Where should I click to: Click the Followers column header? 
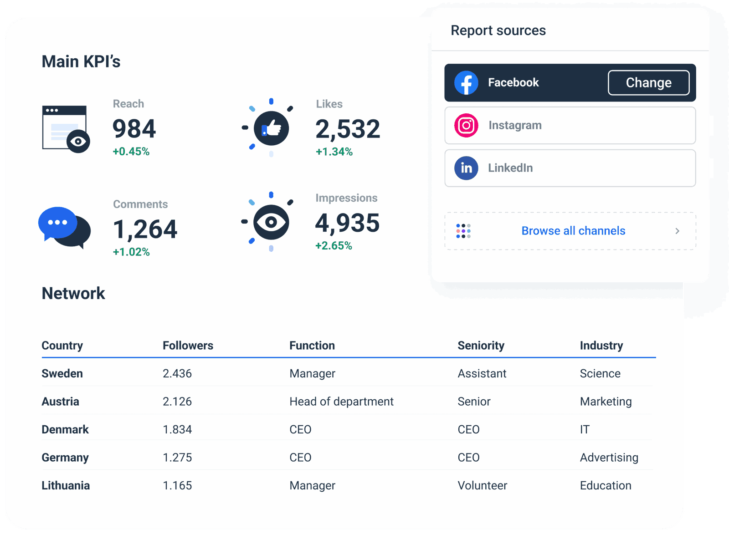(187, 346)
